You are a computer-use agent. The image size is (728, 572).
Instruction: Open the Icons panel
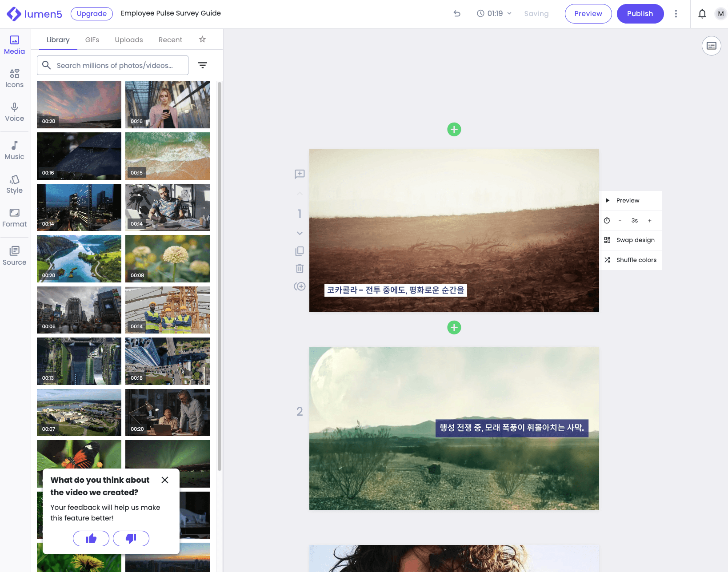pyautogui.click(x=14, y=79)
